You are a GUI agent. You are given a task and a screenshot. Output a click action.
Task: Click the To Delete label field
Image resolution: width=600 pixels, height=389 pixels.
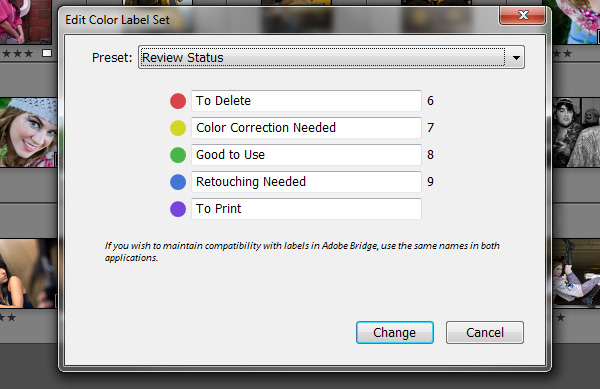coord(306,101)
